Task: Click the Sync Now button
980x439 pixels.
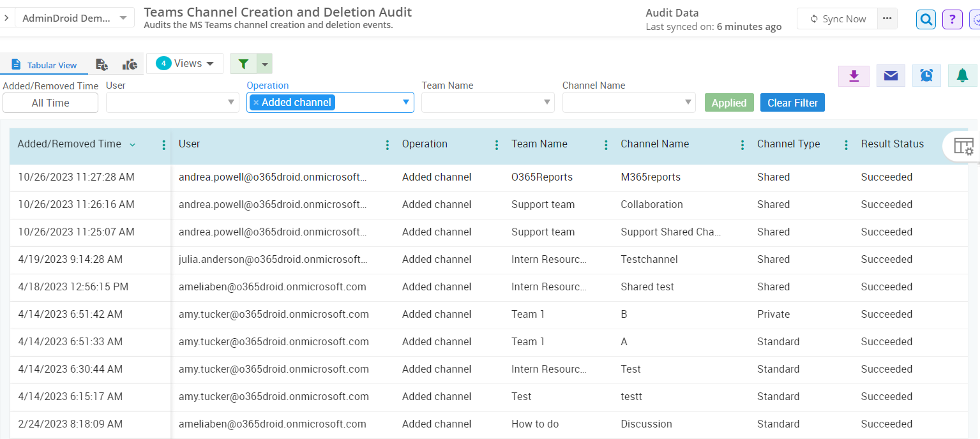Action: click(x=837, y=19)
